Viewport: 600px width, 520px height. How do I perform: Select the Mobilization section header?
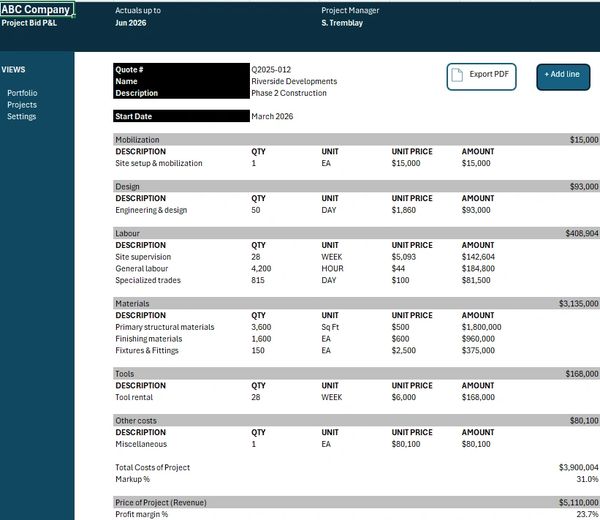click(x=356, y=140)
